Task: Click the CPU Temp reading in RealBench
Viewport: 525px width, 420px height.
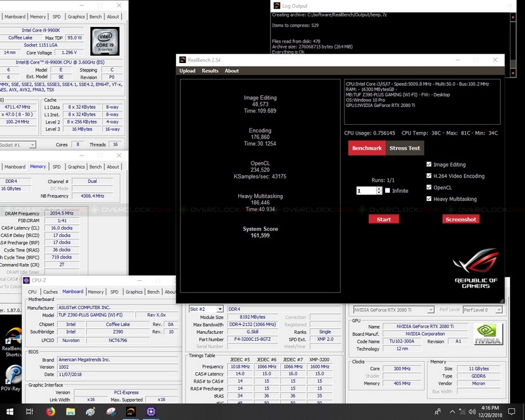Action: [x=450, y=133]
